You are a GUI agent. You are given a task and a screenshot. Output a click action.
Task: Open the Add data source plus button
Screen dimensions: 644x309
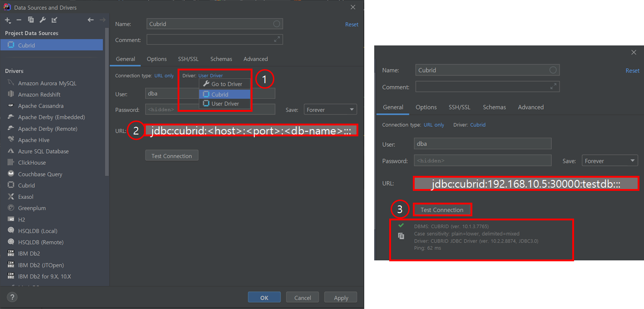(8, 20)
